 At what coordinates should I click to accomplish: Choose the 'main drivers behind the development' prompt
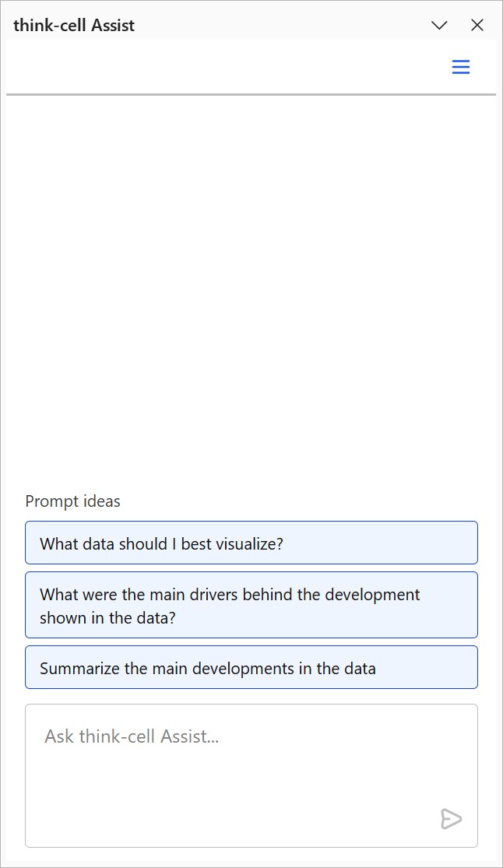(251, 605)
